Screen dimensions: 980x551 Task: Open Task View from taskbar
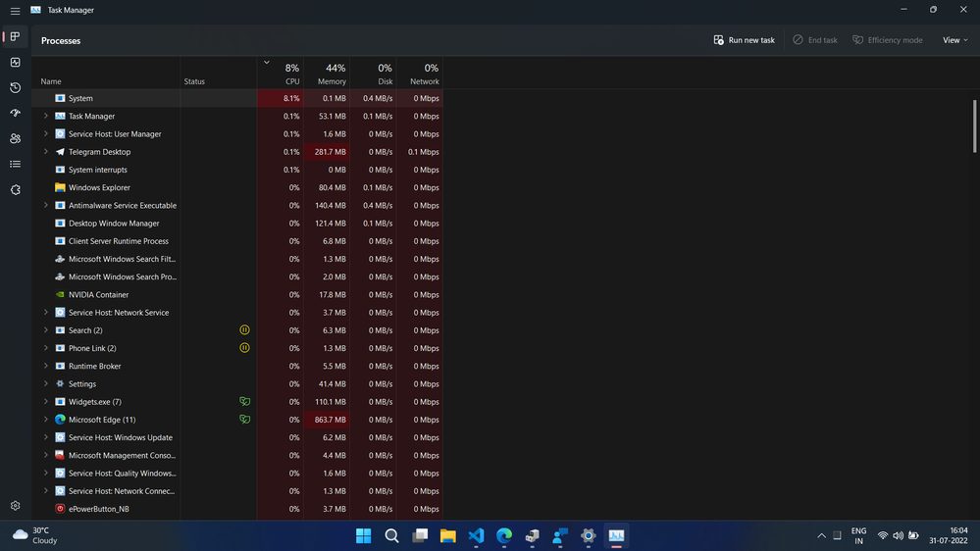tap(420, 536)
